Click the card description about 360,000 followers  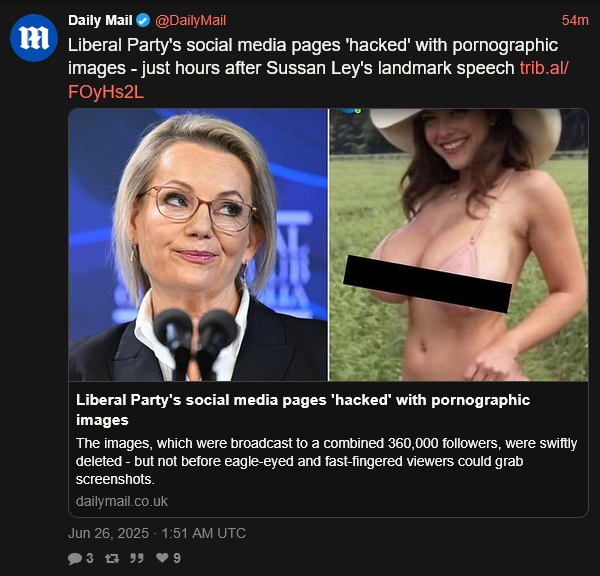click(x=326, y=461)
